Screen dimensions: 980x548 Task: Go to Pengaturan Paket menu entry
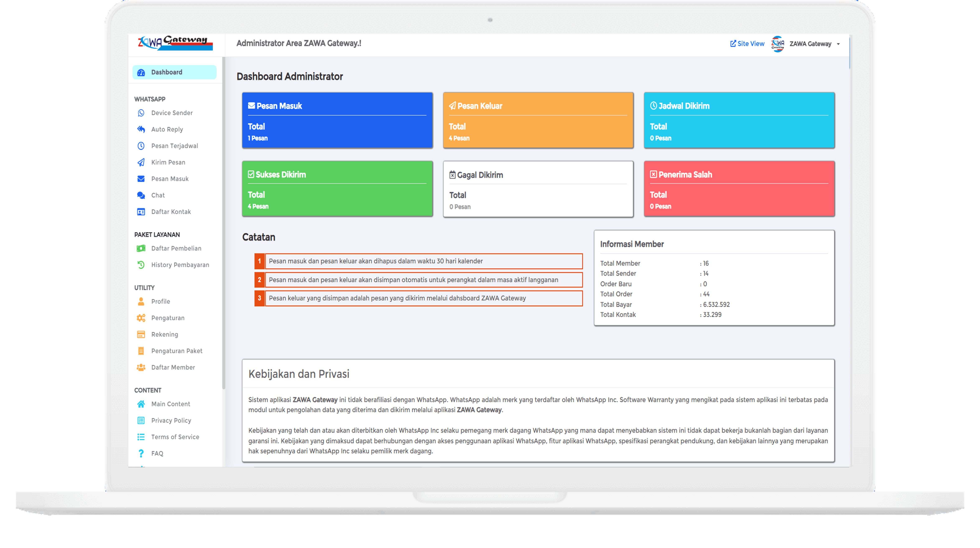(177, 351)
